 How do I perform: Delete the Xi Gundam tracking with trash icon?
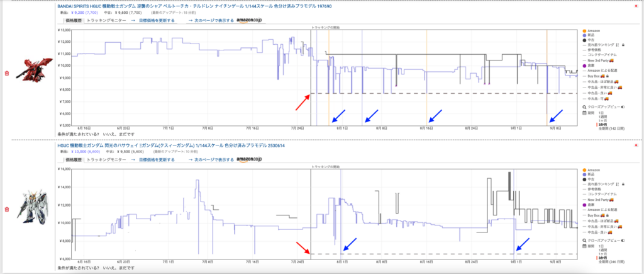6,209
